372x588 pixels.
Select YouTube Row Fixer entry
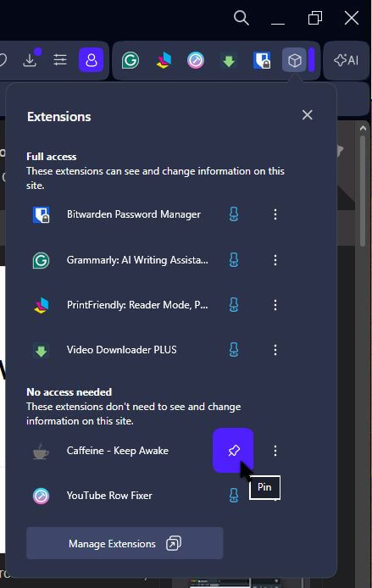tap(109, 496)
